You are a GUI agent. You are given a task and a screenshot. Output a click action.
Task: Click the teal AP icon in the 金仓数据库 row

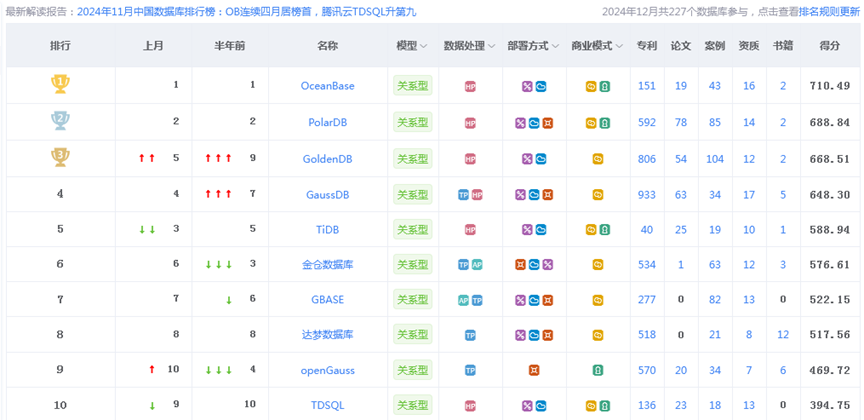[x=477, y=265]
